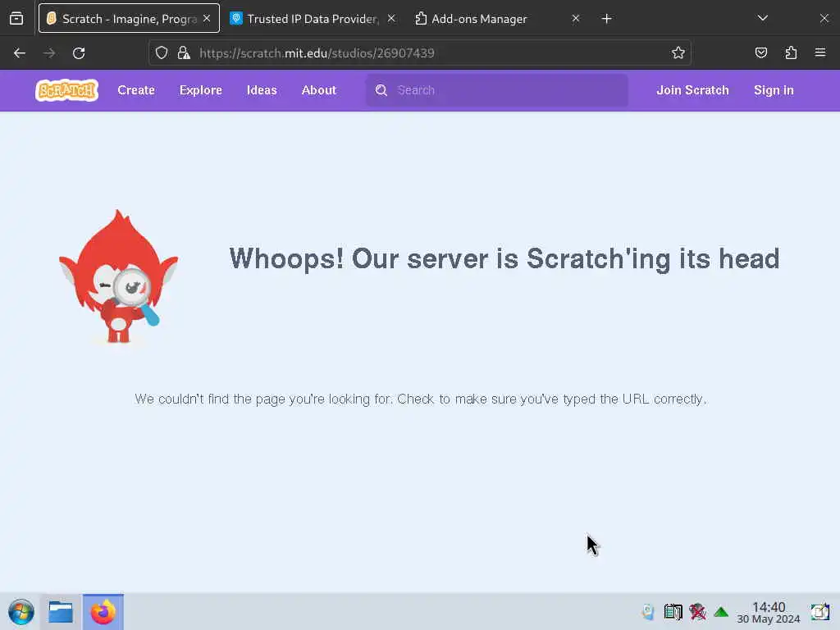Bookmark this page with the star
Viewport: 840px width, 630px height.
tap(678, 52)
